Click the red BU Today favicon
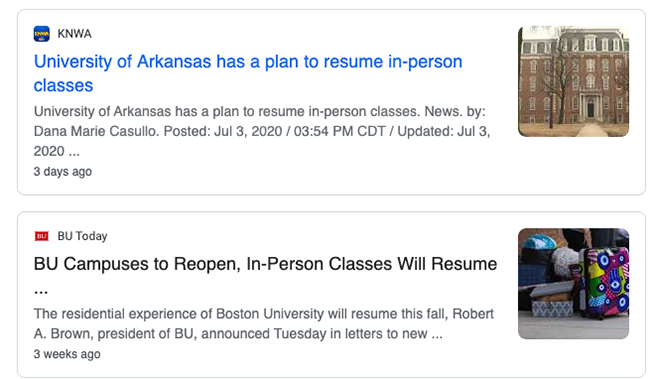Screen dimensions: 650x379 41,236
